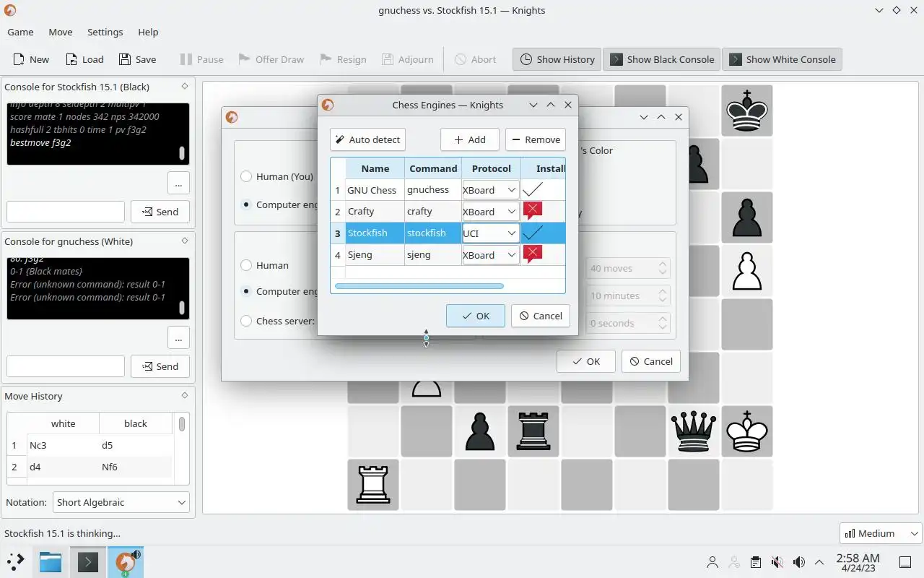Open the terminal from taskbar

[87, 562]
